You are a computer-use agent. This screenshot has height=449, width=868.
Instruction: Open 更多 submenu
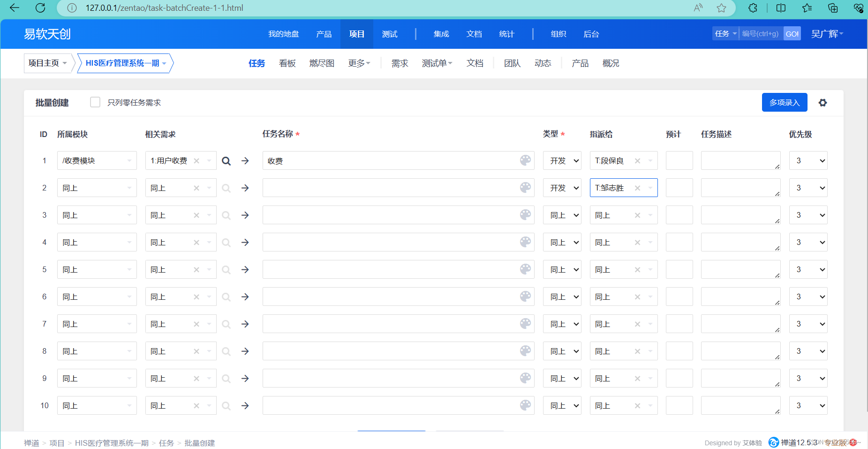coord(359,63)
